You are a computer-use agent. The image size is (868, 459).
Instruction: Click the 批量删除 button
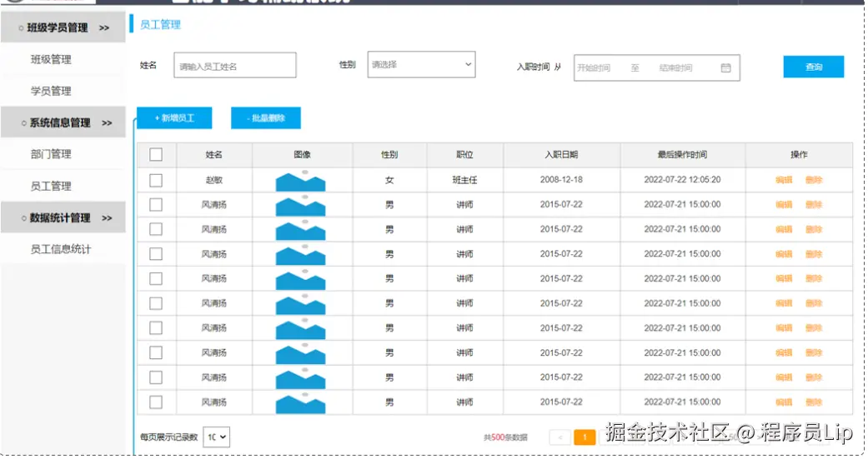266,117
